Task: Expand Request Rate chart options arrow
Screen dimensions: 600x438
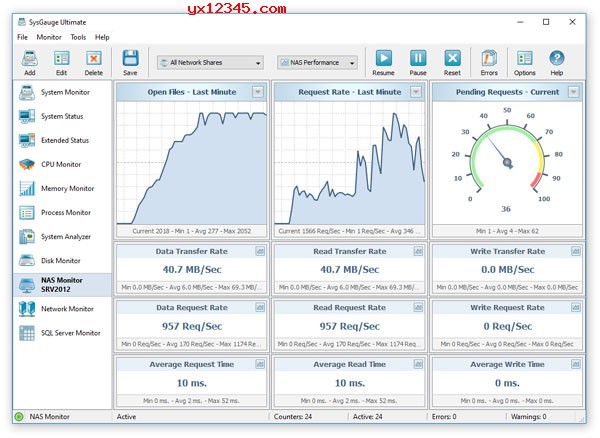Action: point(416,92)
